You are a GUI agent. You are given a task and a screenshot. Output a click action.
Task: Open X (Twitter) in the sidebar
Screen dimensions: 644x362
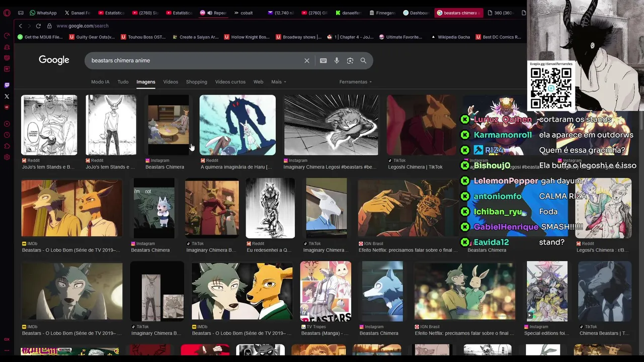[7, 96]
